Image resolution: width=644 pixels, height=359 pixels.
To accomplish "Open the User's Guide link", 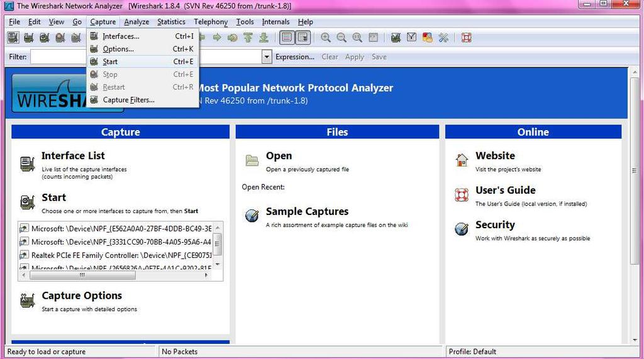I will pos(506,190).
